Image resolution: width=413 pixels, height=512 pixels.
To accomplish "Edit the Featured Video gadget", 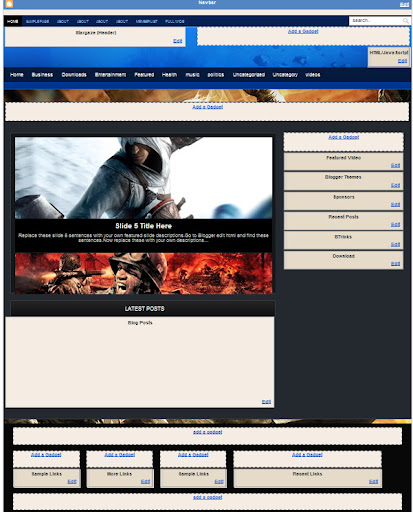I will coord(395,166).
